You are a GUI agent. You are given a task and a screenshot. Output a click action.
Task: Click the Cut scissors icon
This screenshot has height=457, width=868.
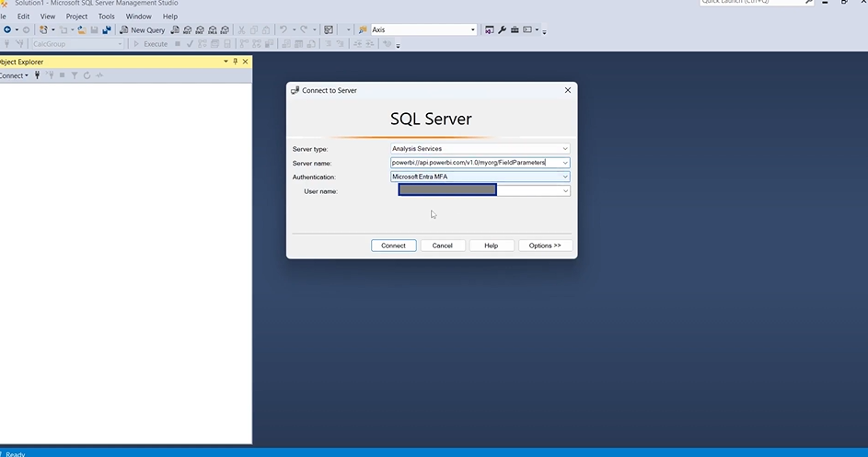pos(241,29)
